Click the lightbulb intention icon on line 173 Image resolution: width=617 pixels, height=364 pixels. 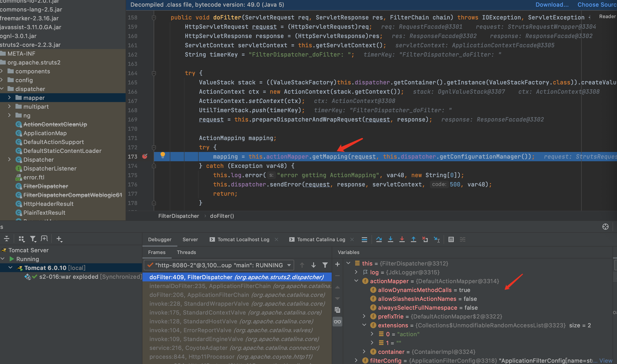[x=163, y=155]
